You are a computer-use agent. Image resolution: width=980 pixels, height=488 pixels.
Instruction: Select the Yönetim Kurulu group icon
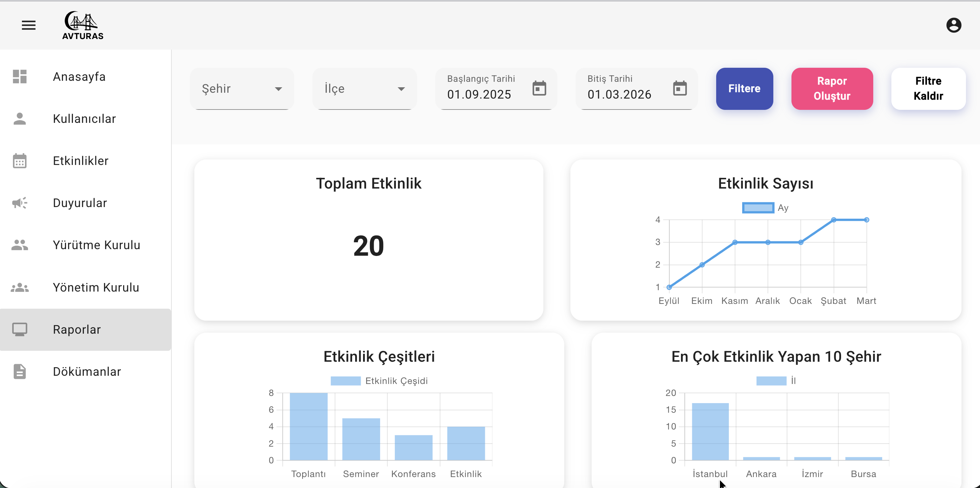pyautogui.click(x=20, y=287)
